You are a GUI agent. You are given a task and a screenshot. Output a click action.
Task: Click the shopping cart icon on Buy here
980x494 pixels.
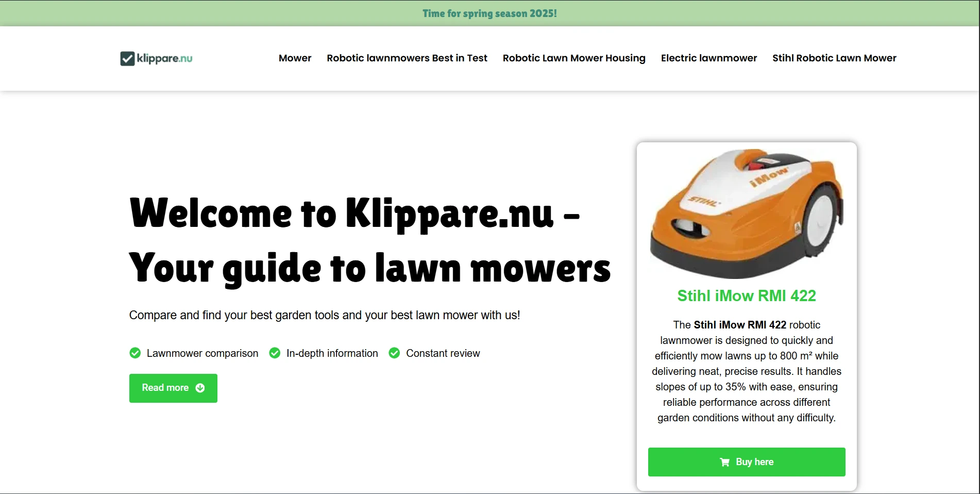click(x=724, y=462)
